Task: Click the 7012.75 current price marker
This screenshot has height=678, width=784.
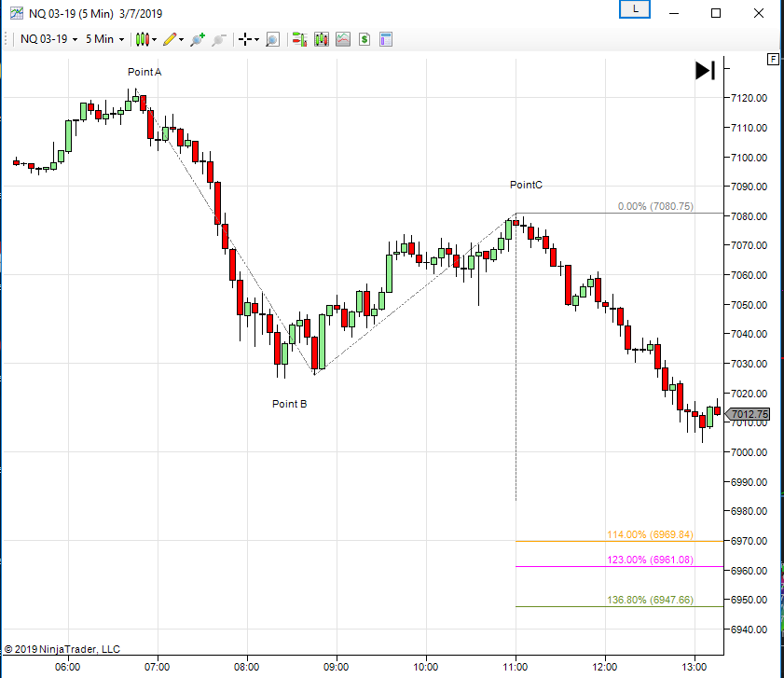Action: (x=748, y=414)
